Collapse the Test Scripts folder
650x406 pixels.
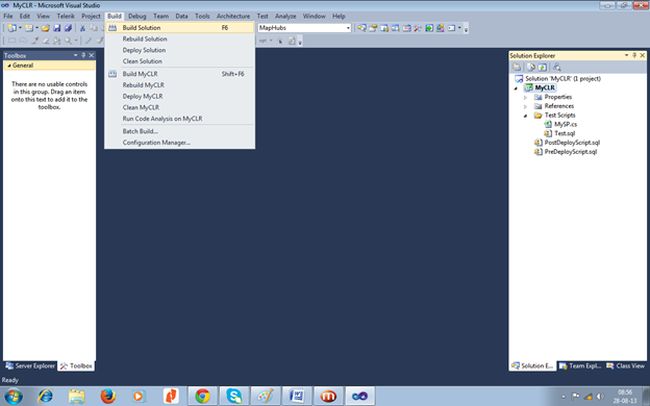pos(525,115)
